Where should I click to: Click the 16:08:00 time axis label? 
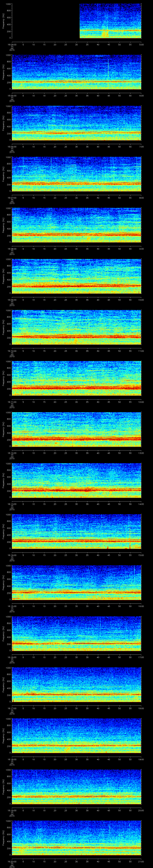12,249
